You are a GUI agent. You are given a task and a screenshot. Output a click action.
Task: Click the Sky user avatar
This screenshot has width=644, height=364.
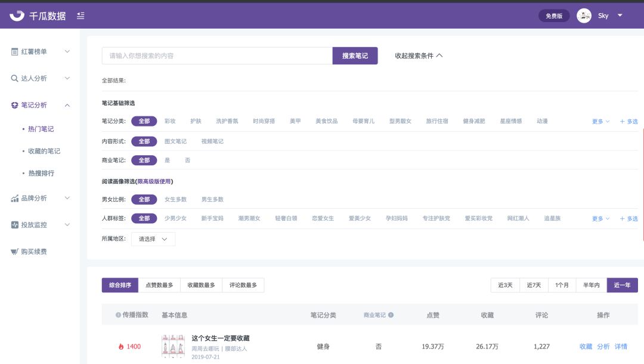coord(584,16)
